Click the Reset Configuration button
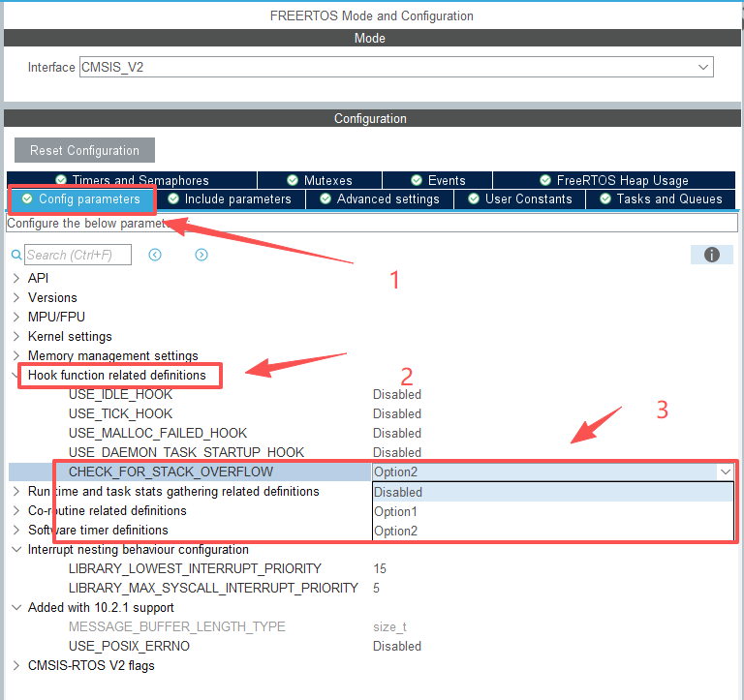This screenshot has width=744, height=700. coord(84,150)
